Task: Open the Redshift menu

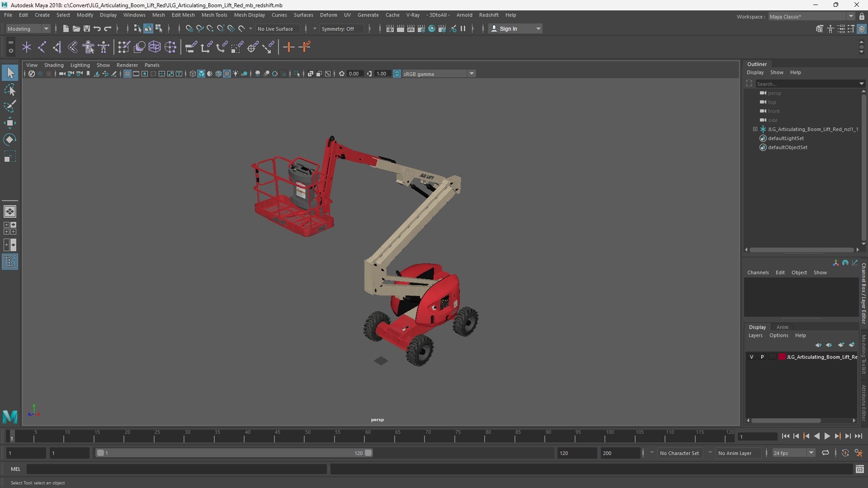Action: (489, 15)
